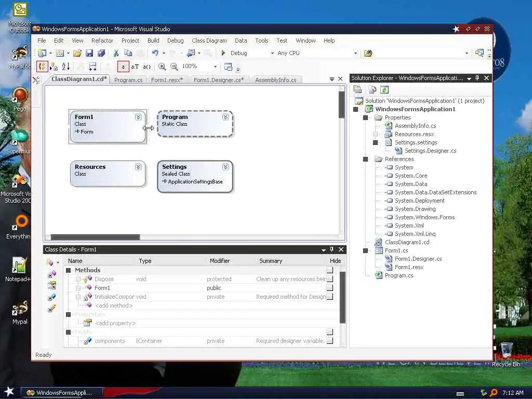
Task: Click the Undo arrow icon
Action: [155, 53]
